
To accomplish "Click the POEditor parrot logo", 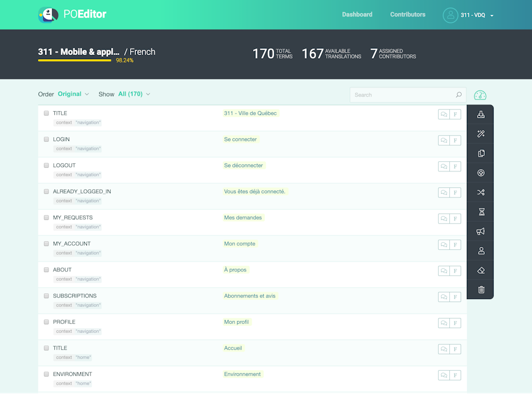I will (x=48, y=15).
